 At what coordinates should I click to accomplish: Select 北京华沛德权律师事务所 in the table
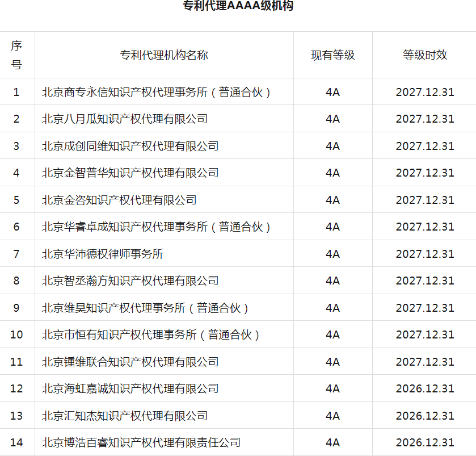point(103,254)
